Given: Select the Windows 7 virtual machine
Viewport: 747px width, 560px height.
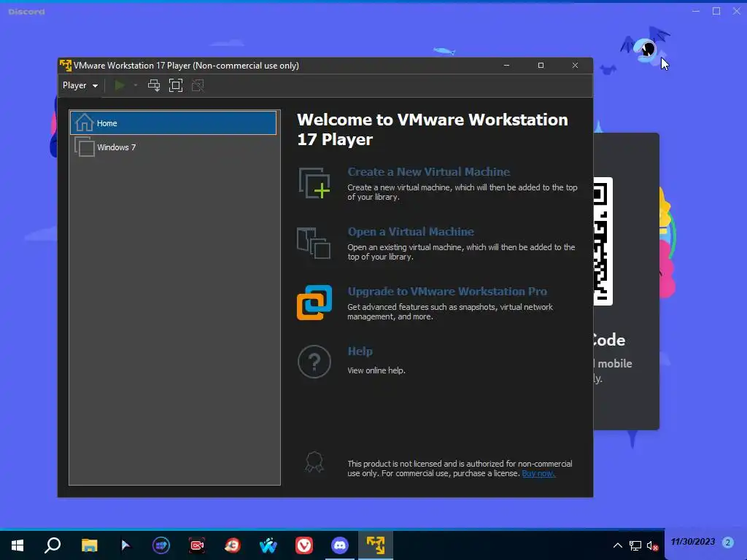Looking at the screenshot, I should [x=174, y=147].
